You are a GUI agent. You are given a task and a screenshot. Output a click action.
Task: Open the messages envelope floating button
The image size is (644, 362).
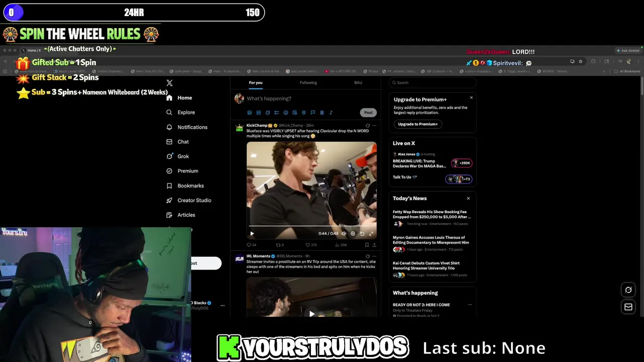click(x=628, y=307)
